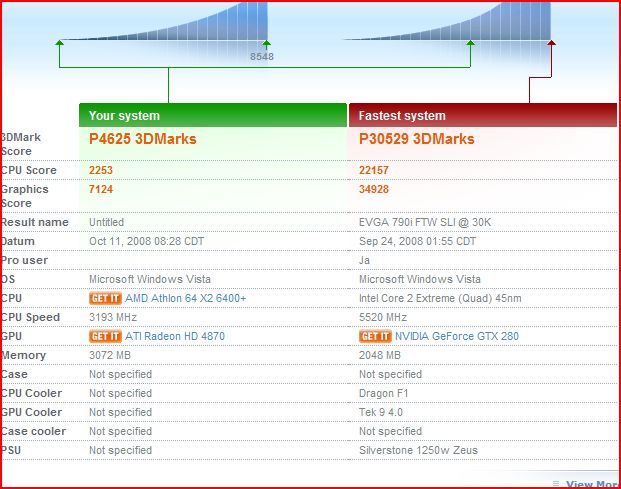Click the right score distribution graph
The image size is (621, 489).
pos(446,21)
